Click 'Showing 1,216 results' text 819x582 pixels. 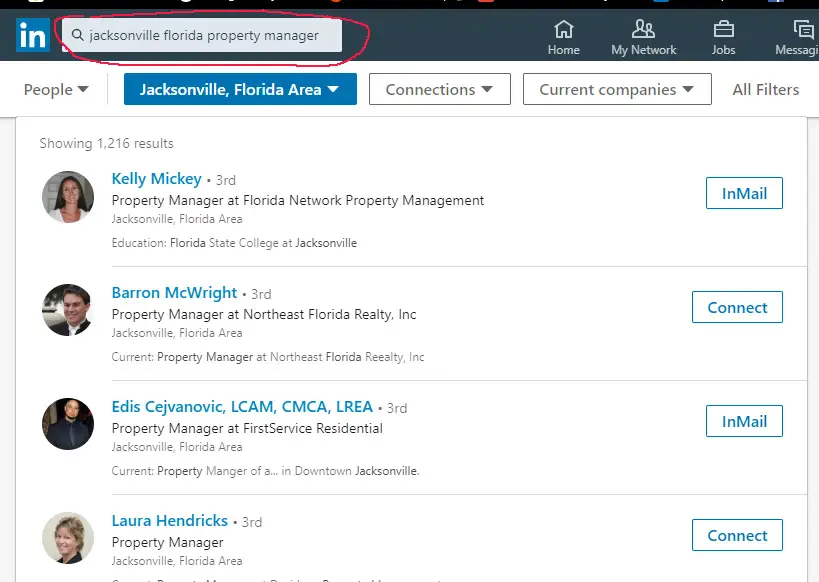(x=107, y=143)
